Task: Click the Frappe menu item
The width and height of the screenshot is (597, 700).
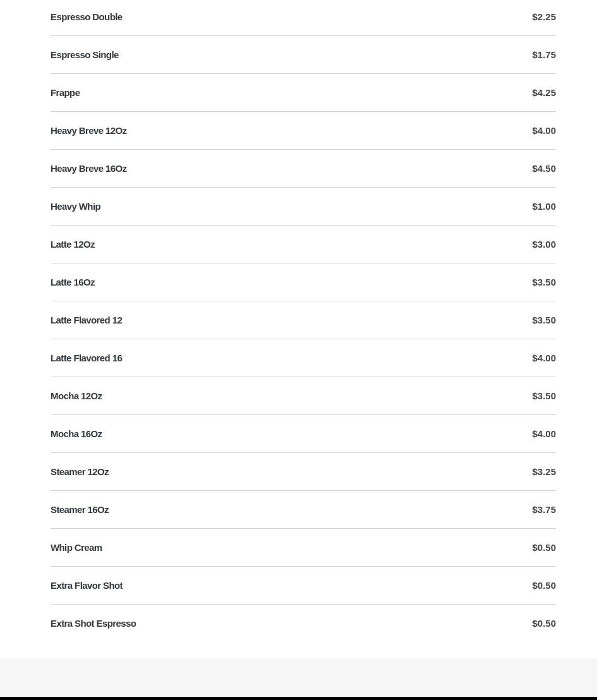Action: point(65,93)
